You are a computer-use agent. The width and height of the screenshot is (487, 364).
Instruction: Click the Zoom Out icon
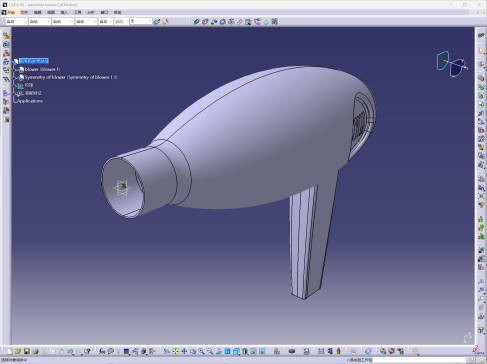[x=210, y=351]
